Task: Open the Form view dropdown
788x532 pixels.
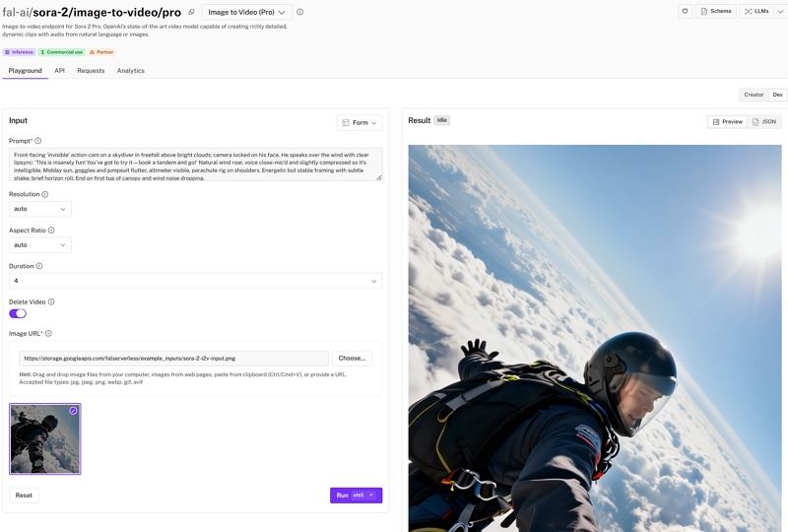Action: pyautogui.click(x=360, y=123)
